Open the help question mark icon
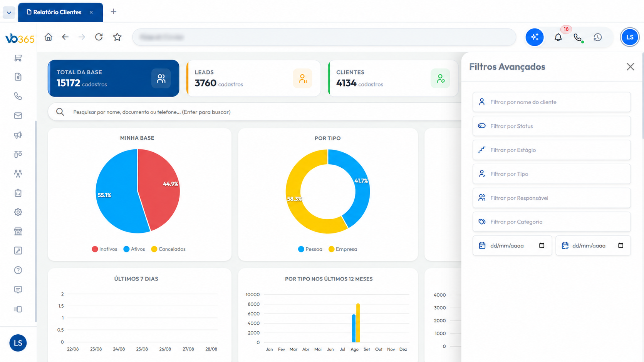Image resolution: width=644 pixels, height=362 pixels. [18, 270]
